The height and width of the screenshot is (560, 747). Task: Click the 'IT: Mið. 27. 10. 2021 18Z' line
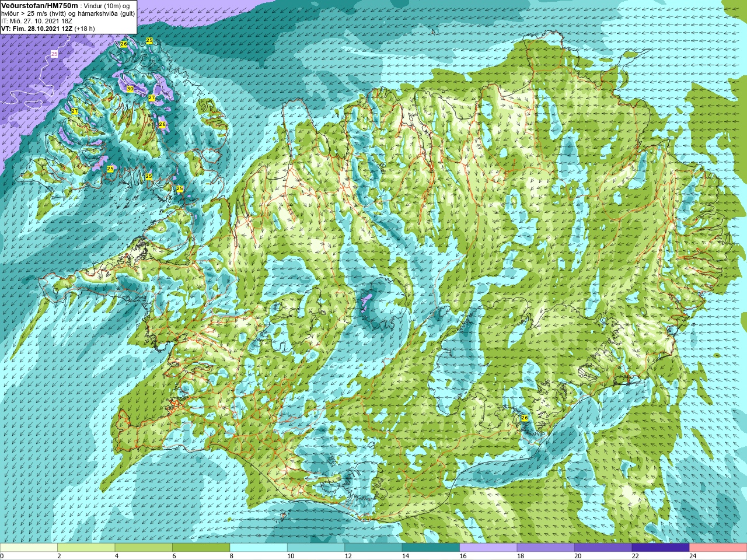tap(37, 21)
